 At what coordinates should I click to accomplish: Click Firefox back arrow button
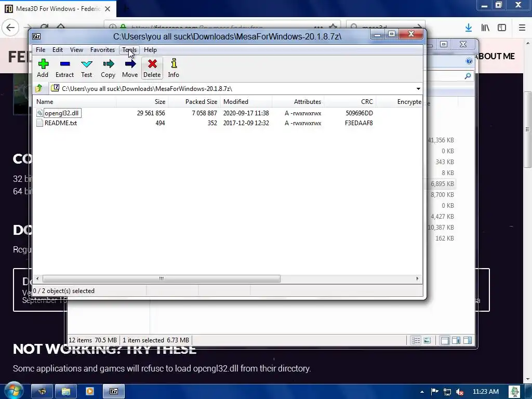(x=10, y=27)
